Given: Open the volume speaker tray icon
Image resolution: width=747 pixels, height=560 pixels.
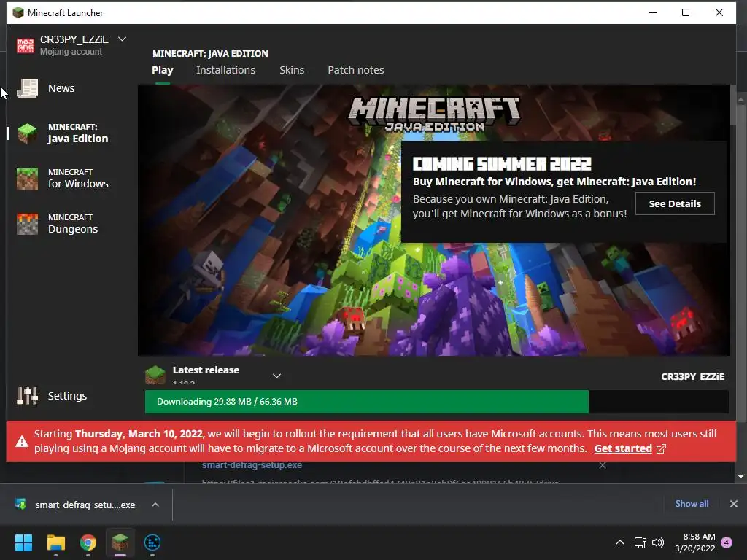Looking at the screenshot, I should coord(658,542).
